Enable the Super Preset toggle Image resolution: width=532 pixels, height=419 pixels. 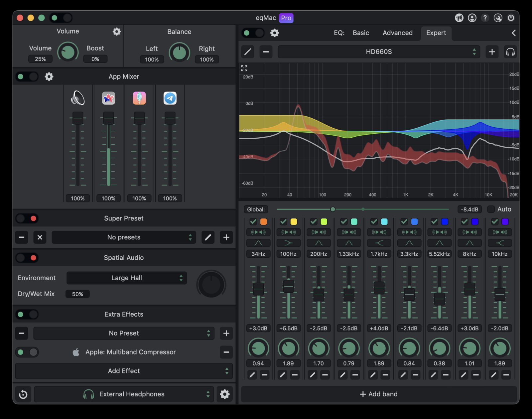pos(27,218)
